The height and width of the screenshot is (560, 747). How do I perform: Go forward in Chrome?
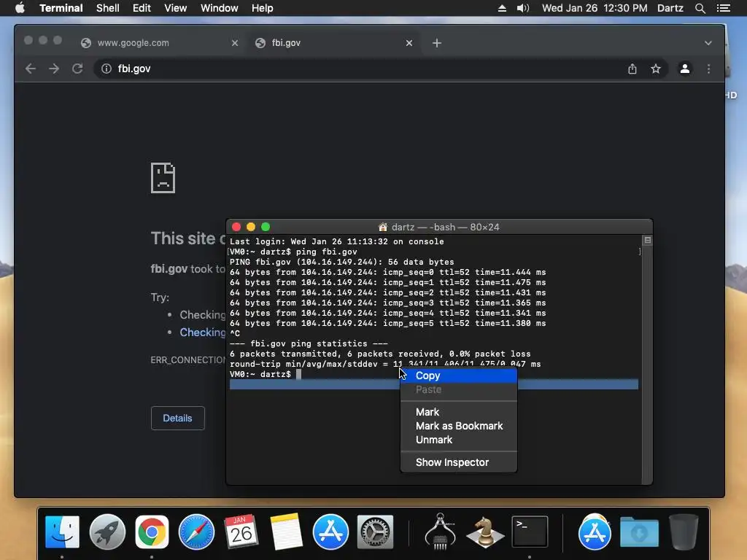54,69
